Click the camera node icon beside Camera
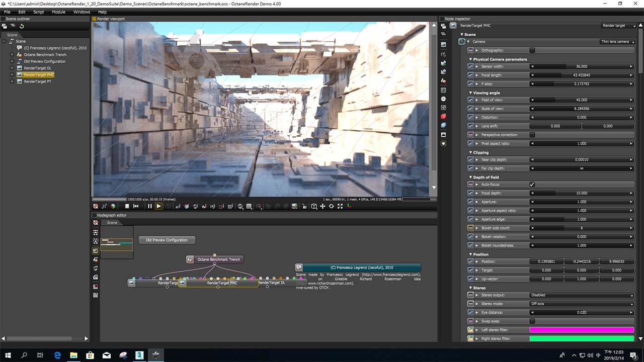 462,42
